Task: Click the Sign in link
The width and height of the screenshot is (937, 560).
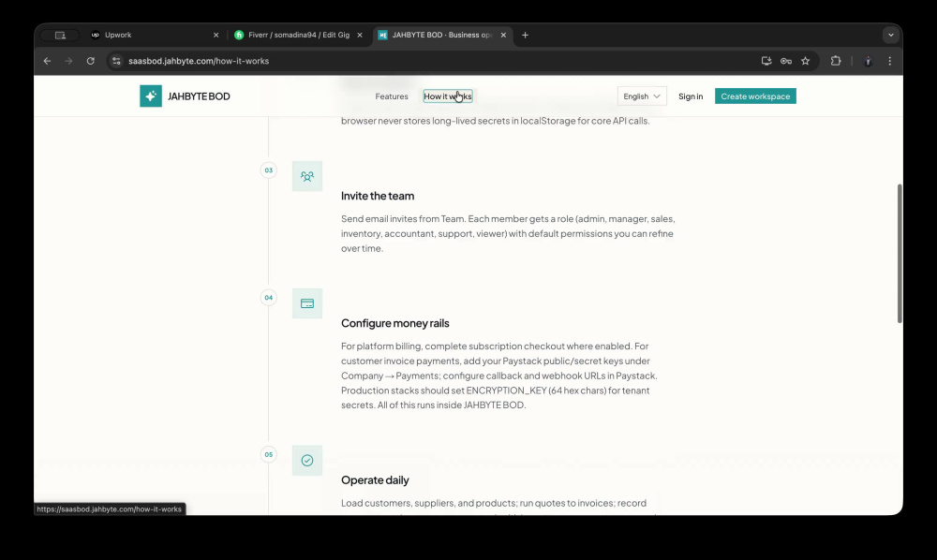Action: coord(691,96)
